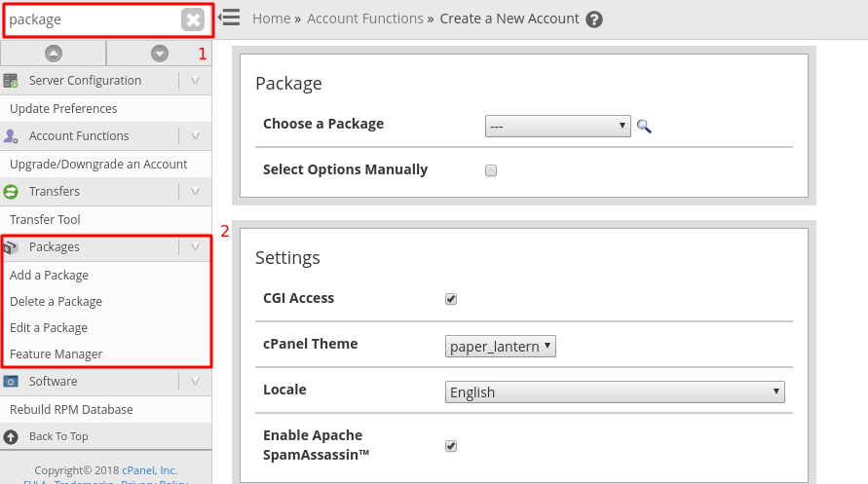Collapse the Account Functions chevron
868x484 pixels.
(x=195, y=136)
